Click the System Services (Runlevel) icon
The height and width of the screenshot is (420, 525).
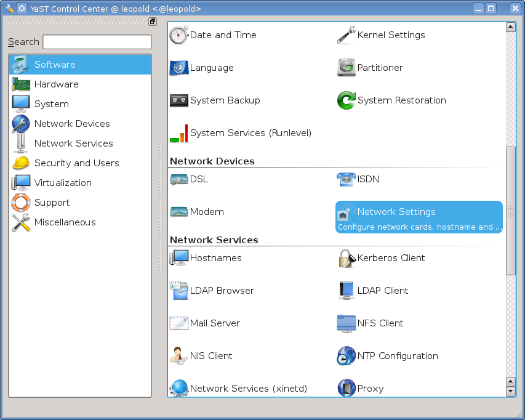click(x=178, y=133)
